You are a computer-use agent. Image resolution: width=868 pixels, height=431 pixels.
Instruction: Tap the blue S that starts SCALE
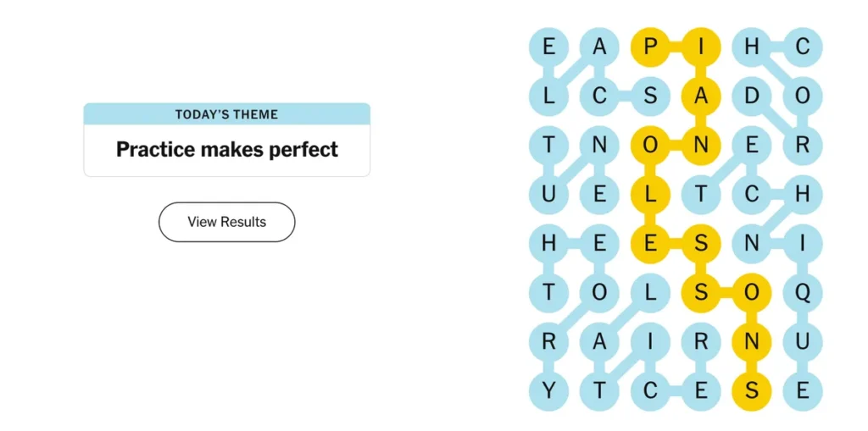click(650, 97)
